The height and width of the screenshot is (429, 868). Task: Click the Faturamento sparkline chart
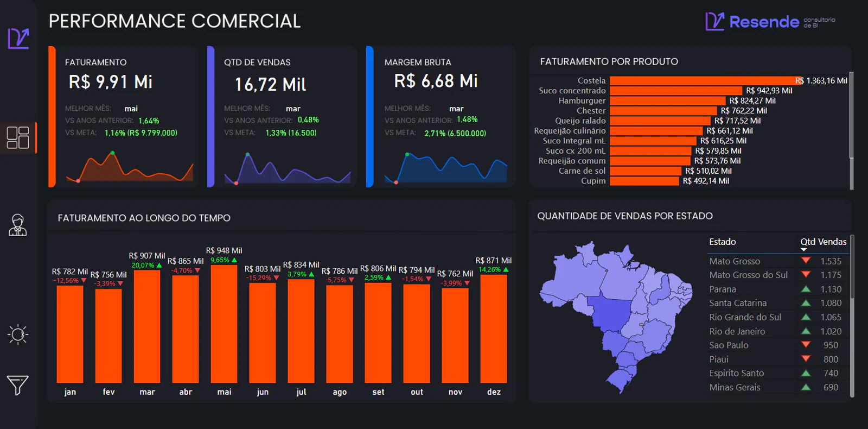tap(130, 166)
